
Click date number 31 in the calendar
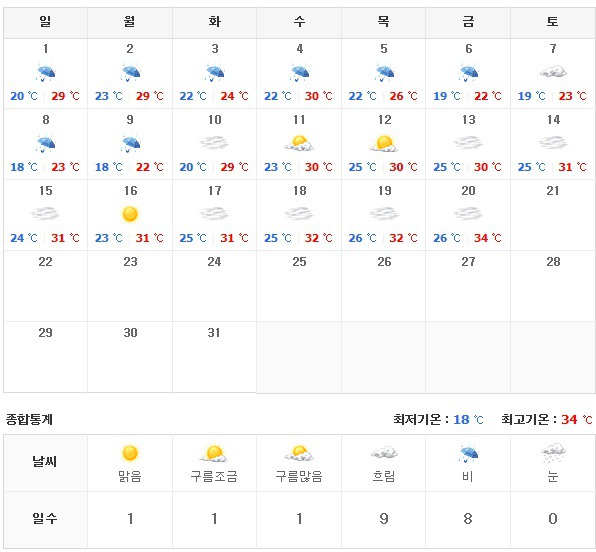(x=214, y=333)
